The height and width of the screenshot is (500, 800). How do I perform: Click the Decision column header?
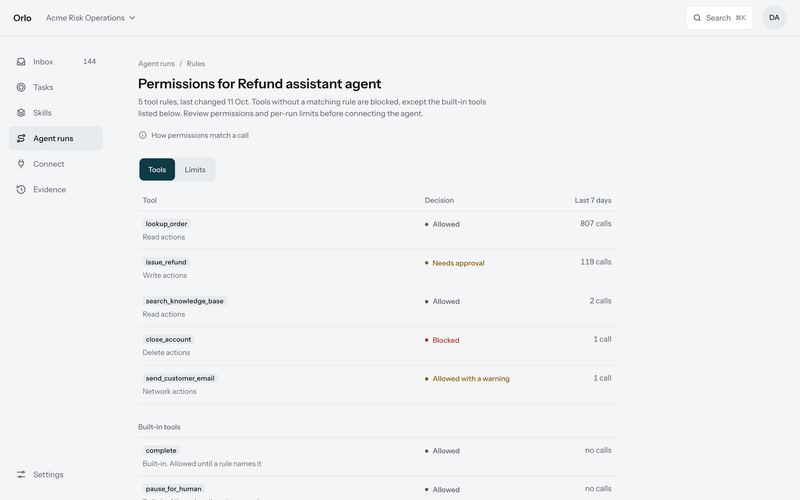pos(439,201)
